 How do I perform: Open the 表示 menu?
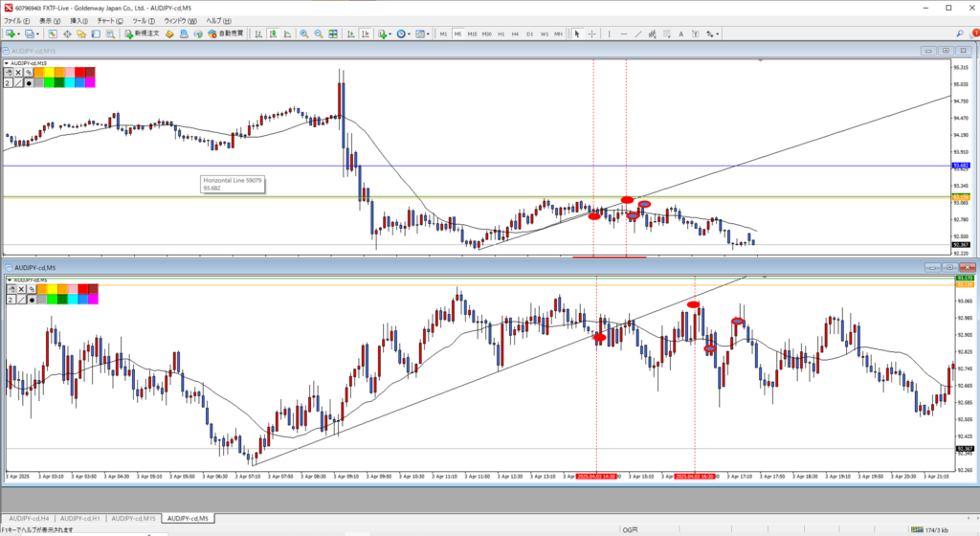50,21
